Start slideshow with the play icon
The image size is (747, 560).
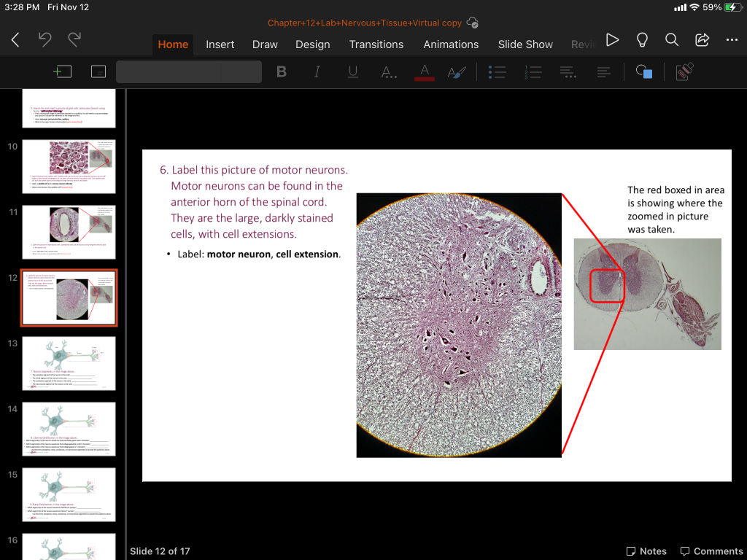[x=613, y=40]
